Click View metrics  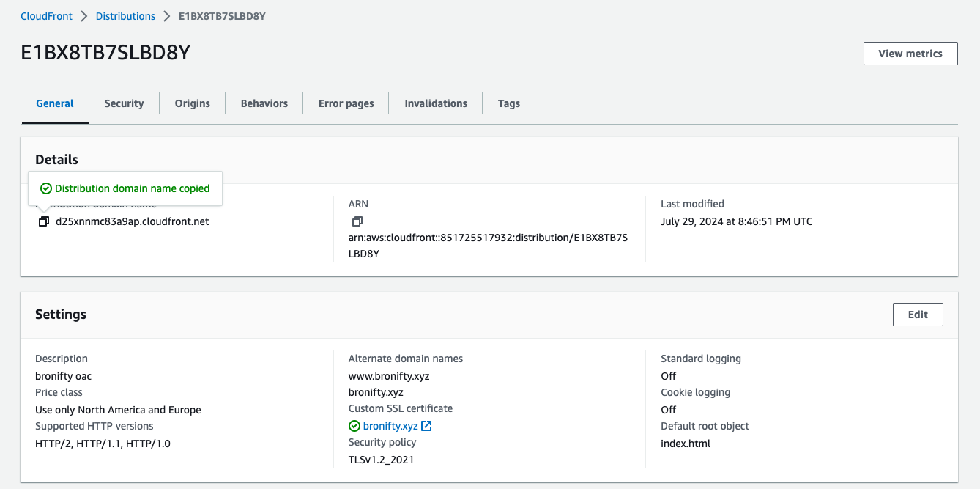910,53
